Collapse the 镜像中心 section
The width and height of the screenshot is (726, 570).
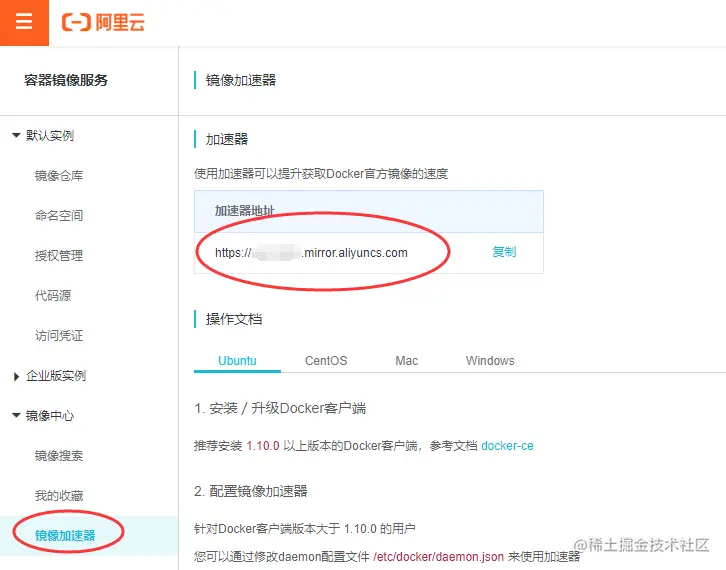(x=16, y=415)
